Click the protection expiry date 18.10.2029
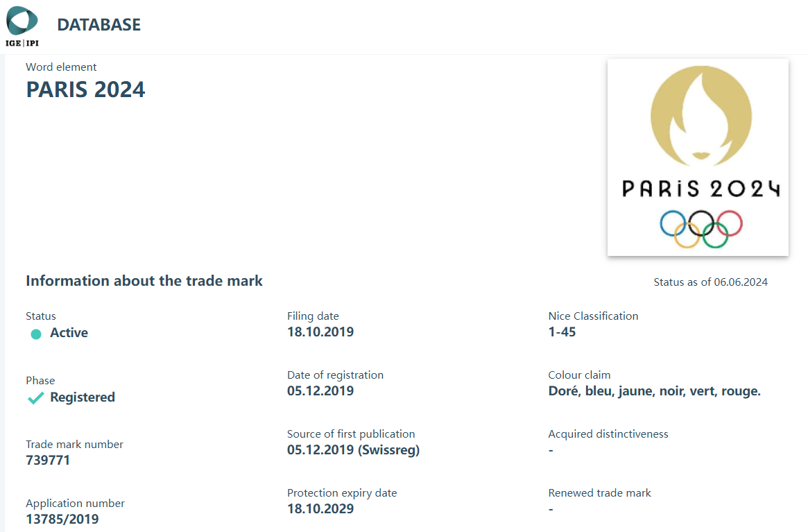This screenshot has height=532, width=808. pos(320,508)
